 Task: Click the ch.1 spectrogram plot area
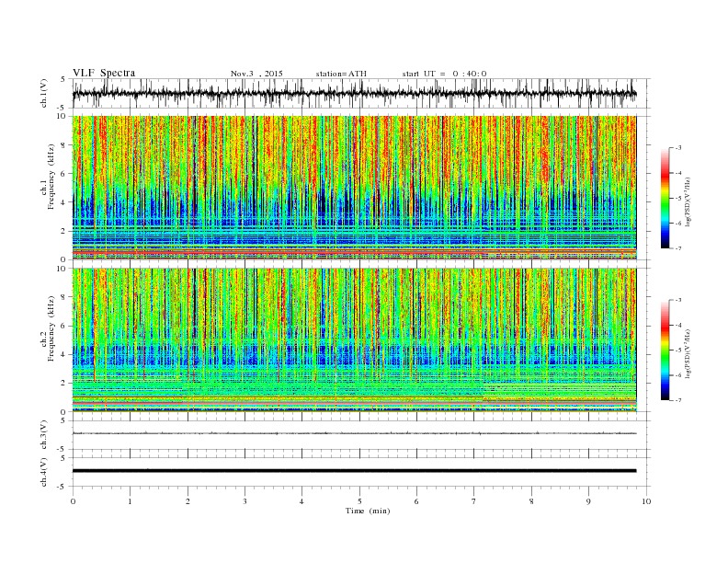[354, 188]
